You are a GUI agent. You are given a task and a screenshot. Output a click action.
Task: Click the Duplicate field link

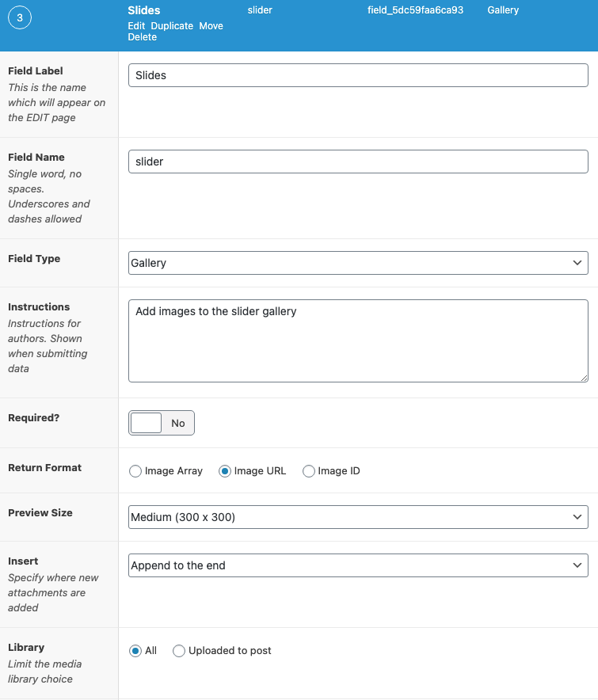[x=172, y=26]
